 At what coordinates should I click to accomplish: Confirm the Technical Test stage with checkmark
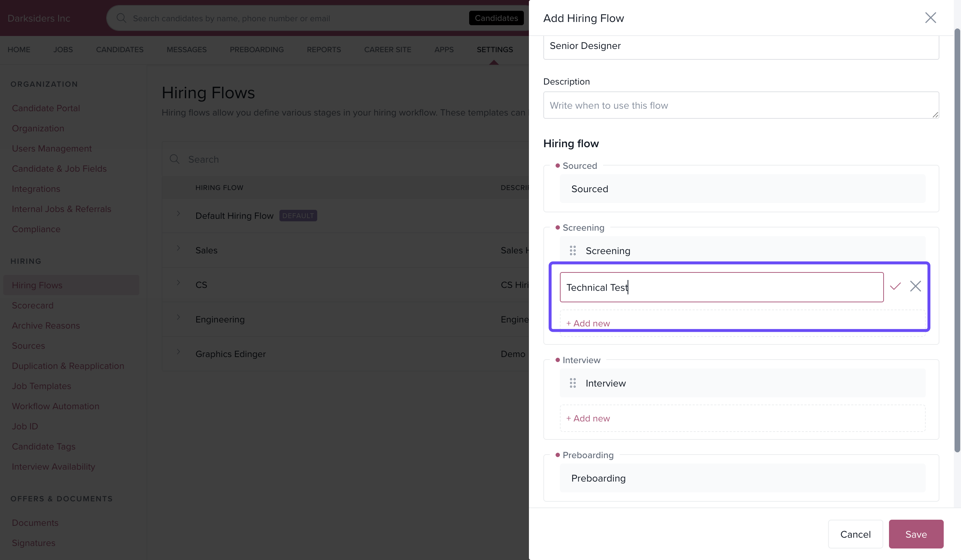coord(895,286)
